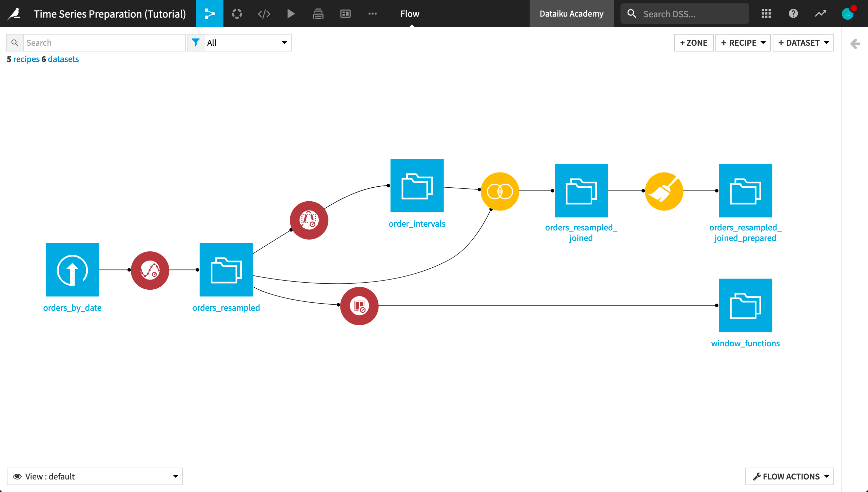The width and height of the screenshot is (868, 492).
Task: Focus the flow Search input field
Action: (104, 43)
